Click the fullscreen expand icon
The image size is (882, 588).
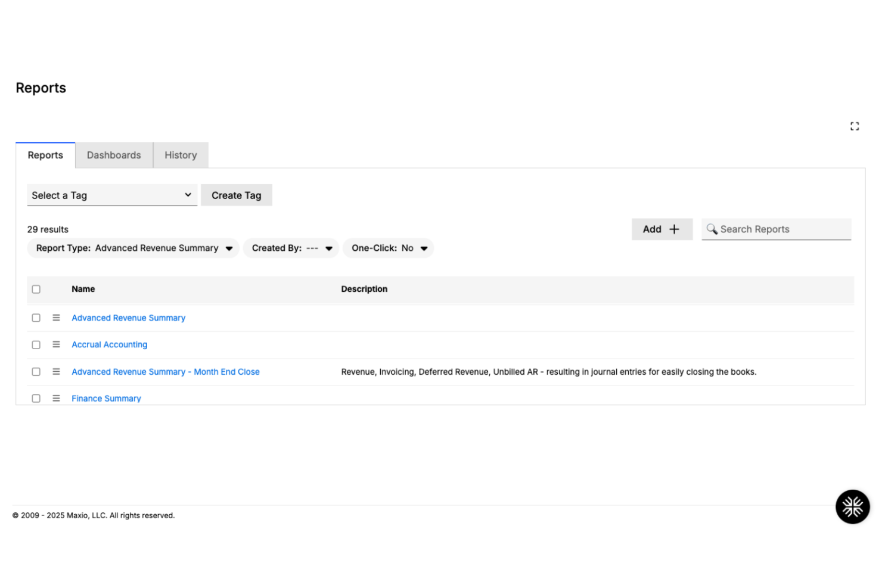(x=855, y=126)
